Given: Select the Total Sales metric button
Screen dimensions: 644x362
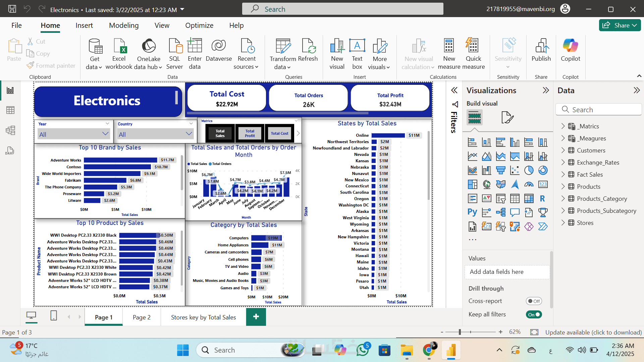Looking at the screenshot, I should (220, 133).
